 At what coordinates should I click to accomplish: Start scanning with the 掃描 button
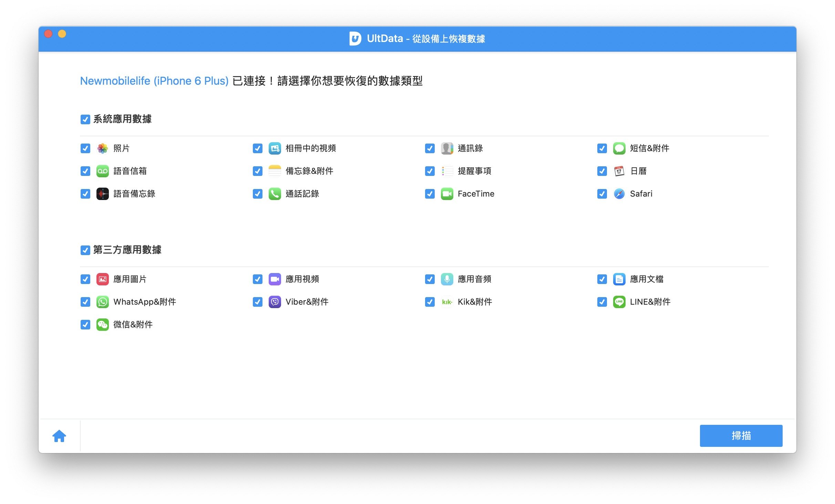point(741,436)
